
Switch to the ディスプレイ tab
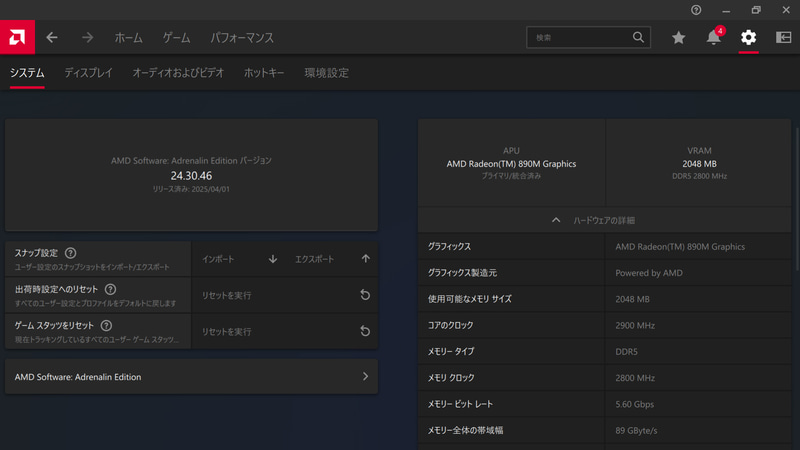coord(88,73)
